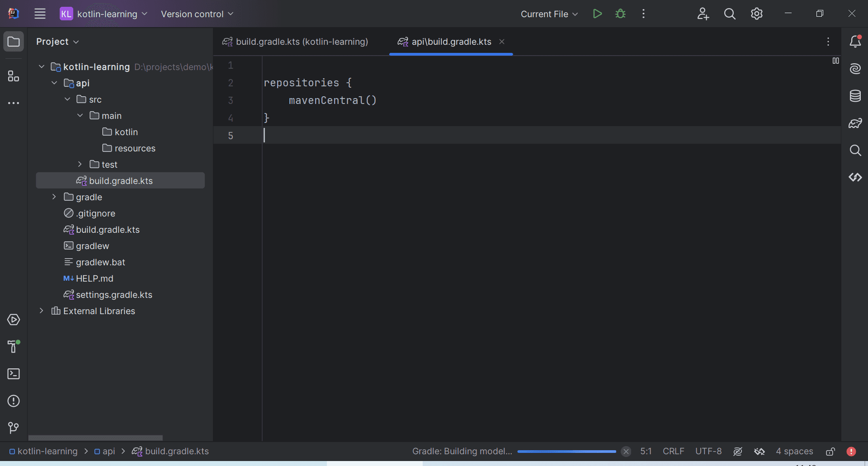This screenshot has width=868, height=466.
Task: Change UTF-8 file encoding
Action: point(708,451)
